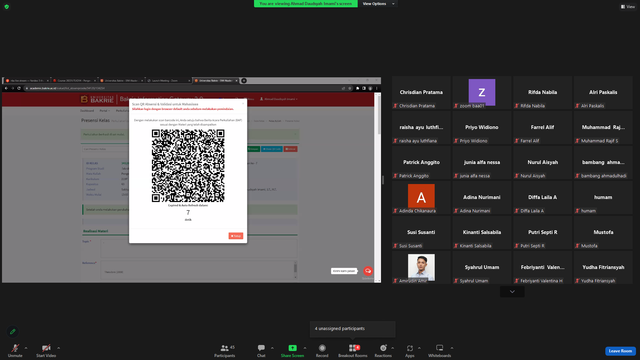Click the browser reload icon in shared screen

click(x=19, y=88)
